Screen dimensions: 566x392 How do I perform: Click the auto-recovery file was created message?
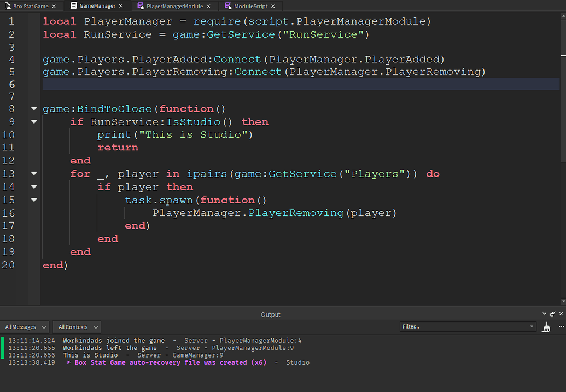(171, 362)
